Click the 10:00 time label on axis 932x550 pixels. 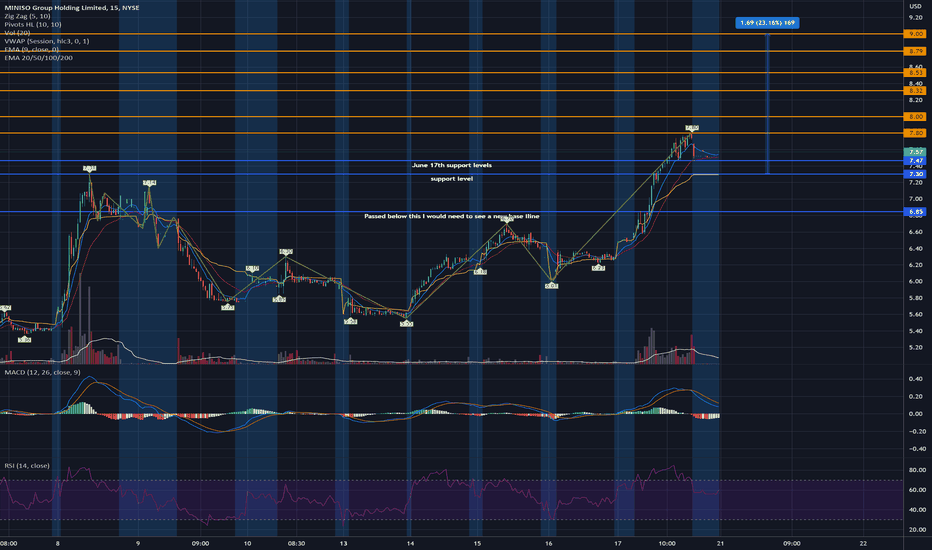(x=667, y=543)
